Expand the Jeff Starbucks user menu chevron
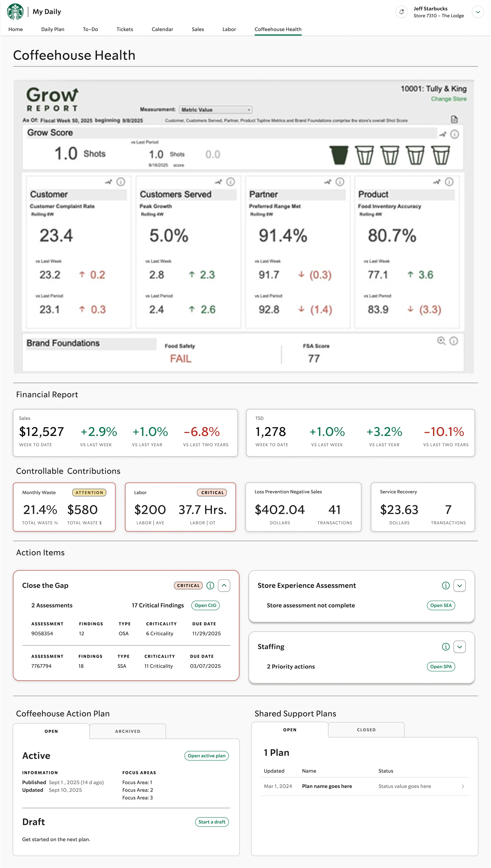The height and width of the screenshot is (868, 491). pyautogui.click(x=477, y=12)
